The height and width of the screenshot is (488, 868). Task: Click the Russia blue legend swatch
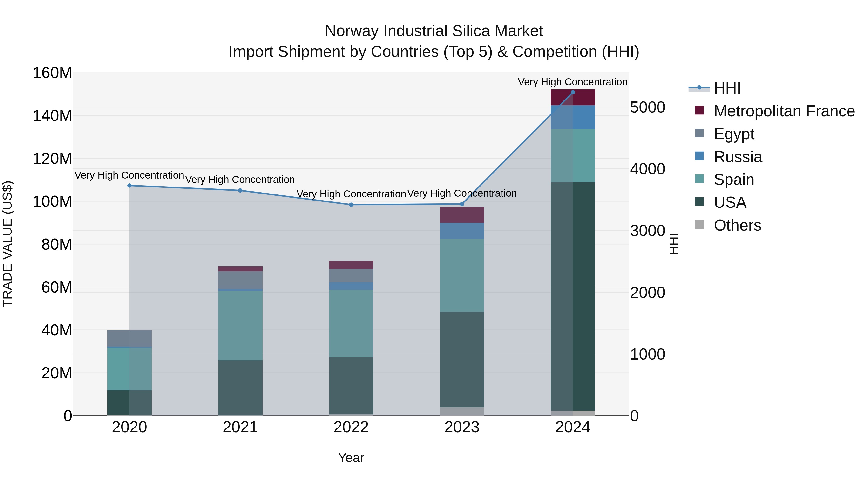[x=699, y=156]
